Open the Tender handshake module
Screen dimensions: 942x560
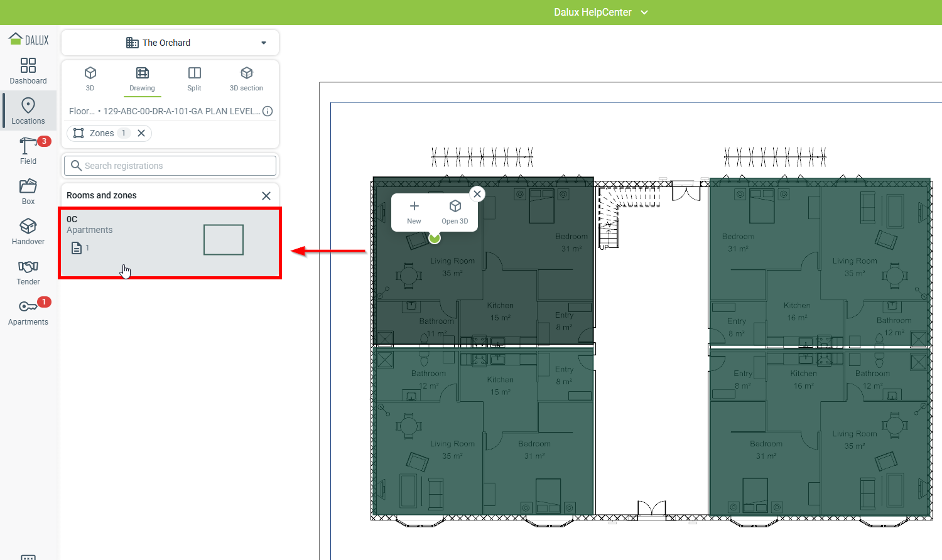click(28, 272)
